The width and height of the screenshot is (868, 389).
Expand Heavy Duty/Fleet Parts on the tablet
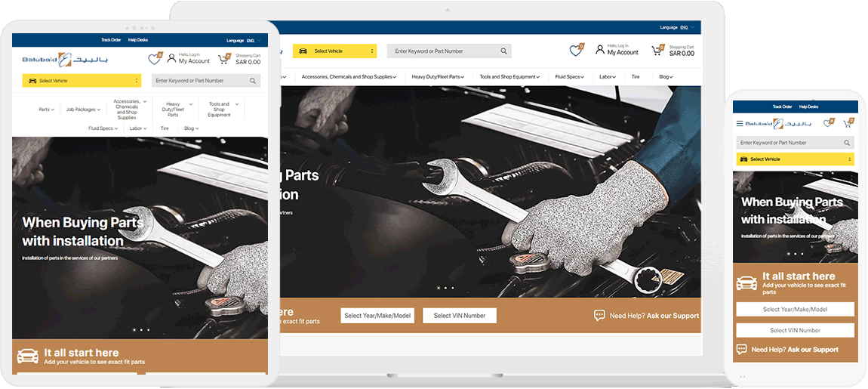coord(177,110)
